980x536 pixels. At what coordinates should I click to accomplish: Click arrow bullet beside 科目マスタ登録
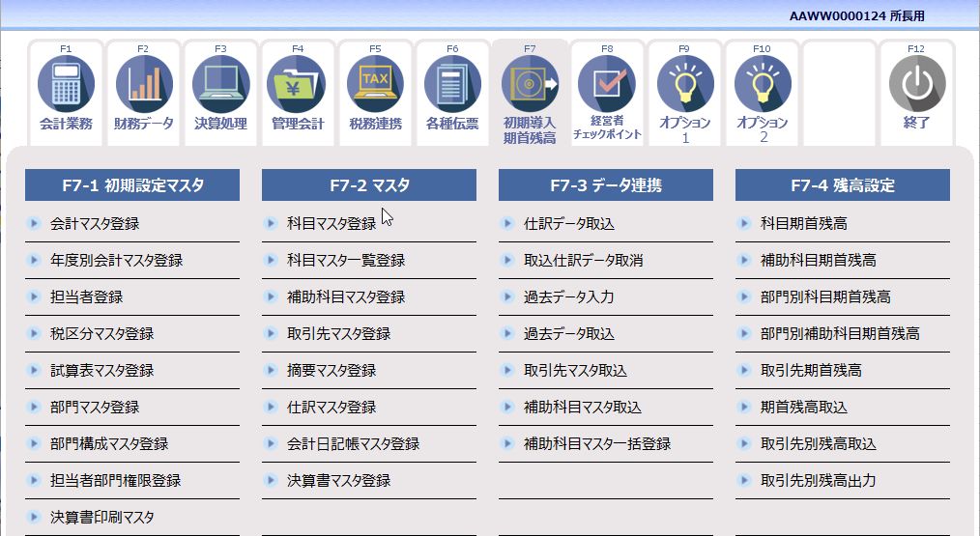(x=271, y=223)
